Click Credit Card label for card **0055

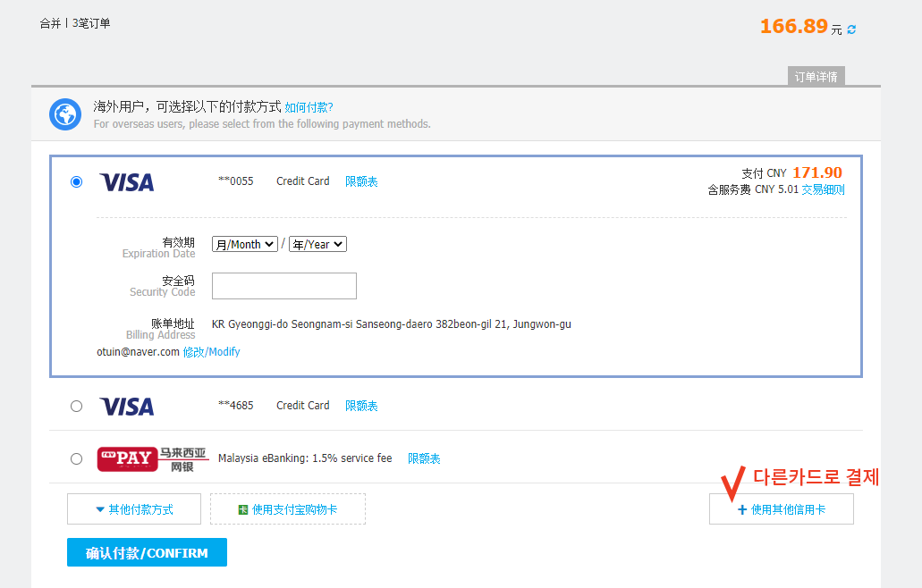[303, 181]
